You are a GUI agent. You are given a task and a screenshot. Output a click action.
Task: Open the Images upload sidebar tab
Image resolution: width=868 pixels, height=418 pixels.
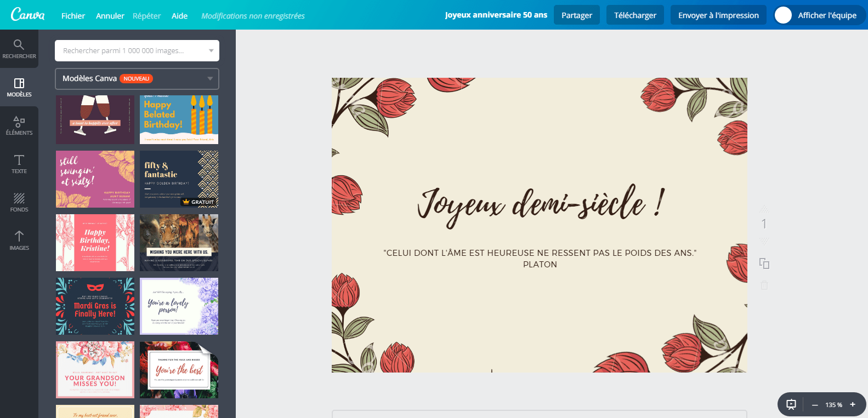pyautogui.click(x=19, y=241)
